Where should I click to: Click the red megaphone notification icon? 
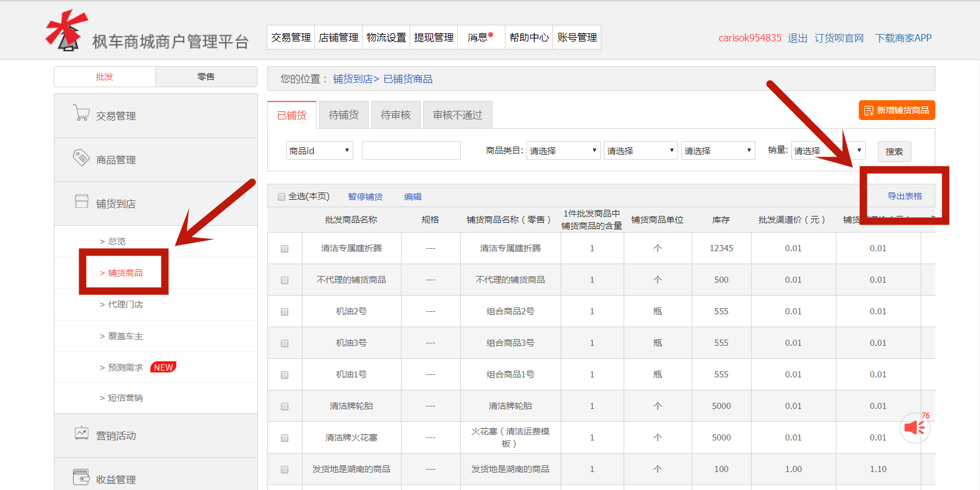(x=914, y=428)
